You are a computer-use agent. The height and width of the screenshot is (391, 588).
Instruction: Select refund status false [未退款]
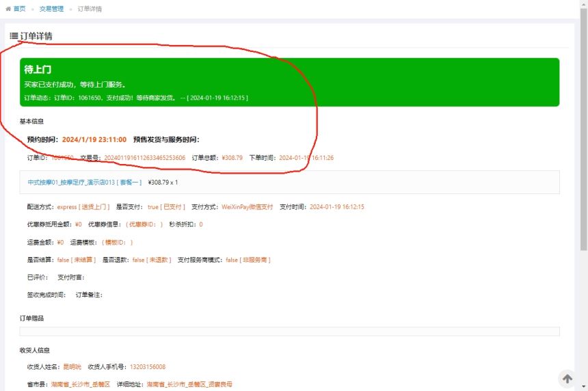tap(152, 260)
